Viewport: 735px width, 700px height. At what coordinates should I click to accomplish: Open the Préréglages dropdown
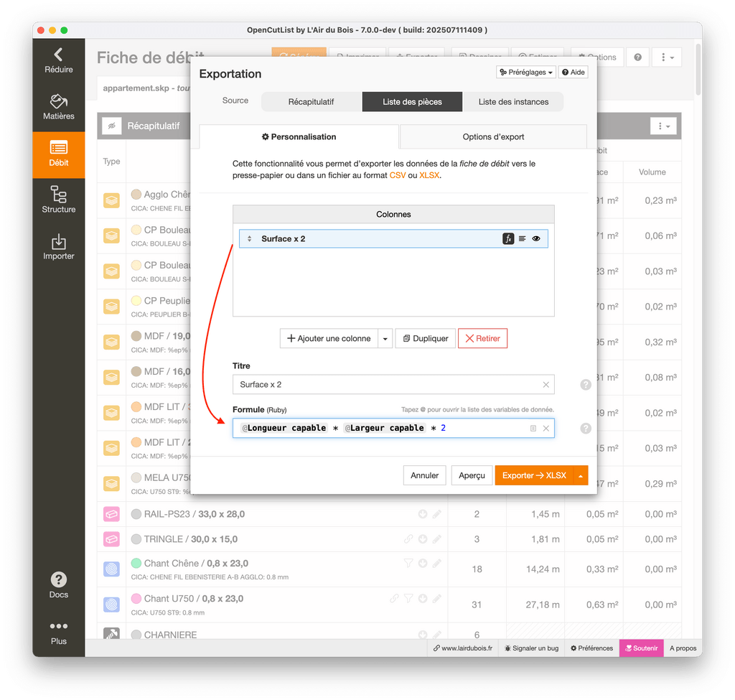(526, 73)
